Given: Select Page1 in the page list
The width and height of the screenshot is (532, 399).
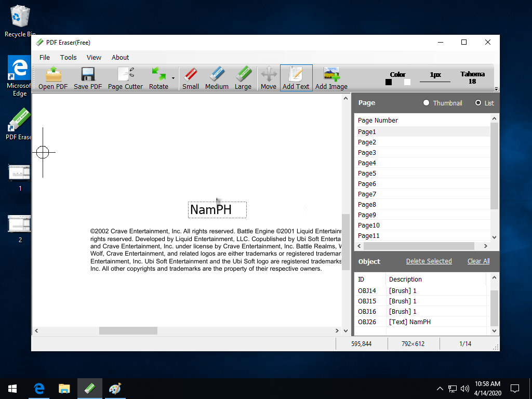Looking at the screenshot, I should pos(423,131).
